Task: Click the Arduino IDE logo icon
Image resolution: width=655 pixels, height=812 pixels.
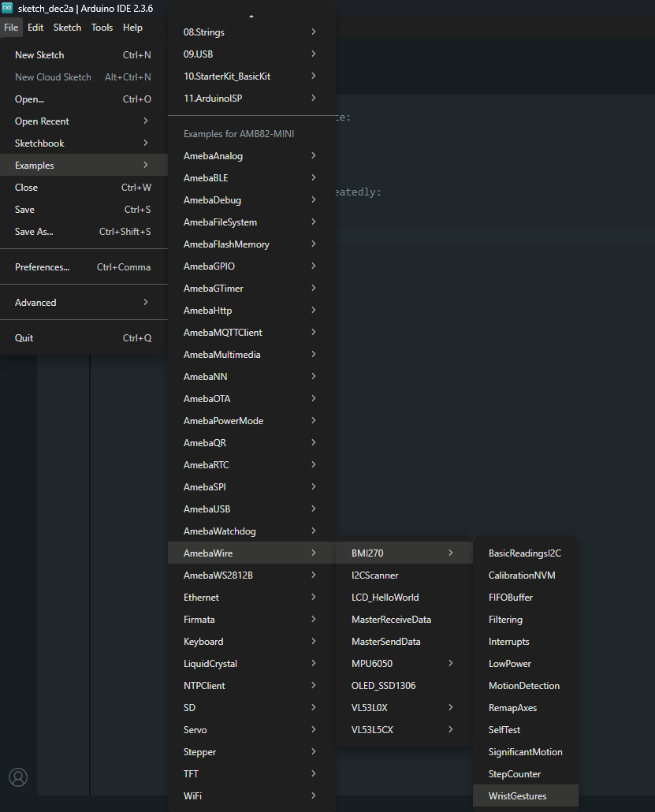Action: (x=7, y=8)
